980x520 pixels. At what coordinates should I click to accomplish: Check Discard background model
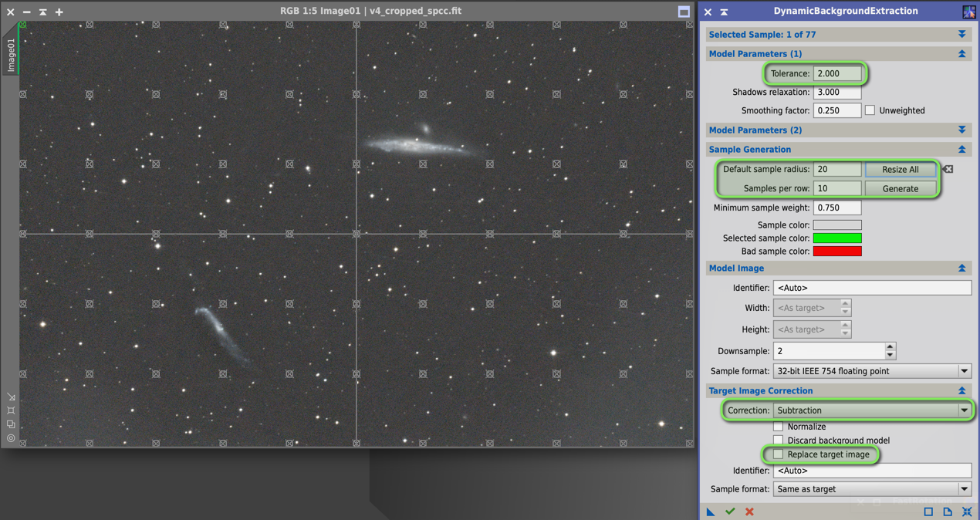[778, 441]
